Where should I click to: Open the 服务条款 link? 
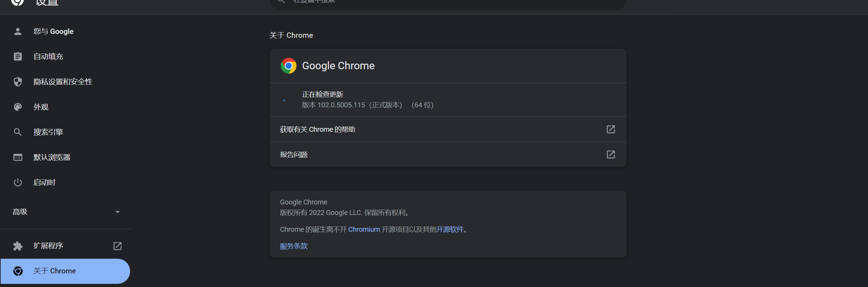294,246
